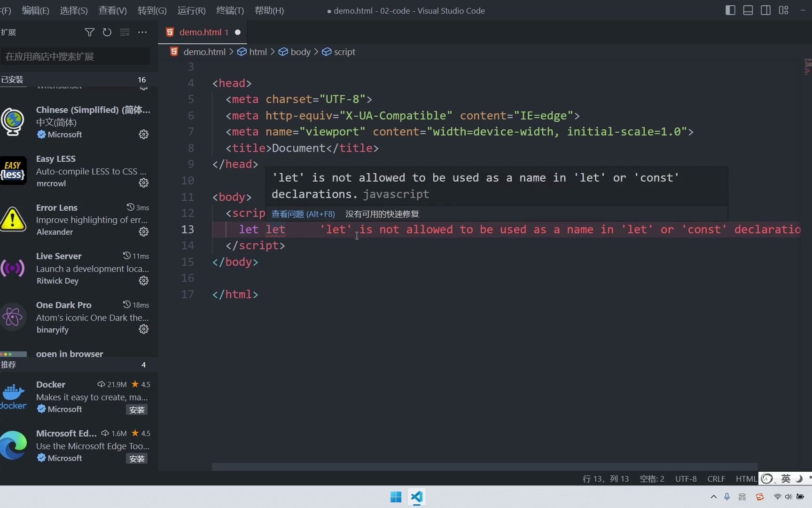This screenshot has height=508, width=812.
Task: Click 查看问题 (Alt+F8) link
Action: (303, 214)
